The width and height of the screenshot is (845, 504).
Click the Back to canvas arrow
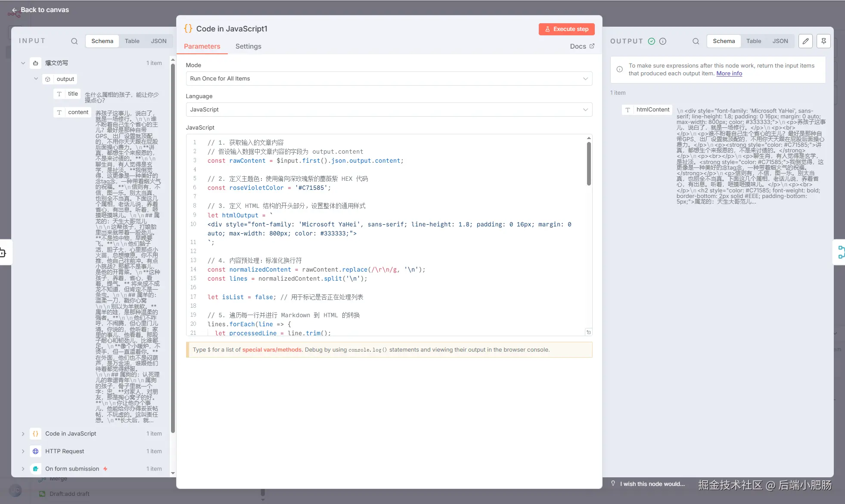tap(14, 10)
